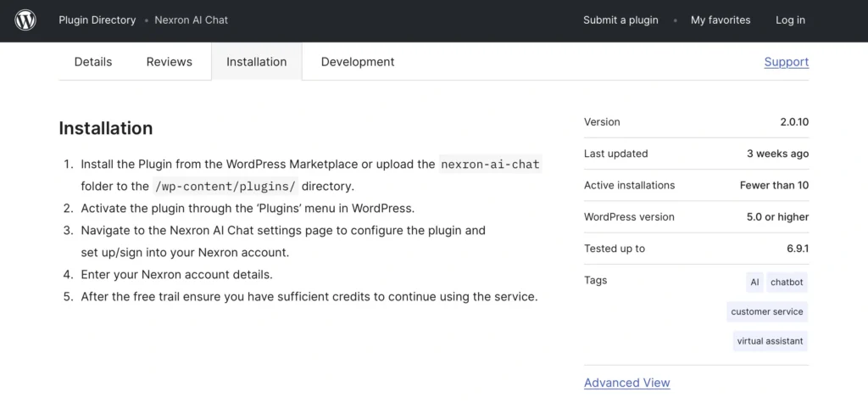The image size is (868, 403).
Task: Go to My favorites
Action: coord(721,20)
